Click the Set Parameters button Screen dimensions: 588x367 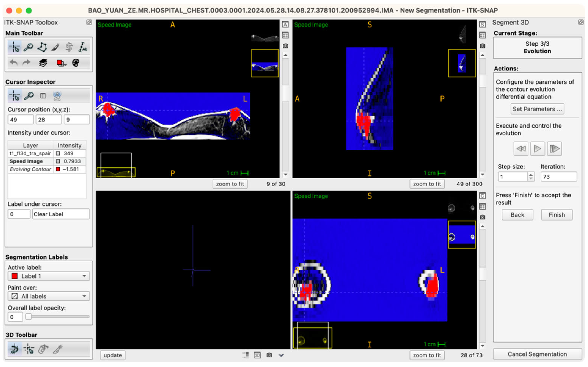point(537,109)
